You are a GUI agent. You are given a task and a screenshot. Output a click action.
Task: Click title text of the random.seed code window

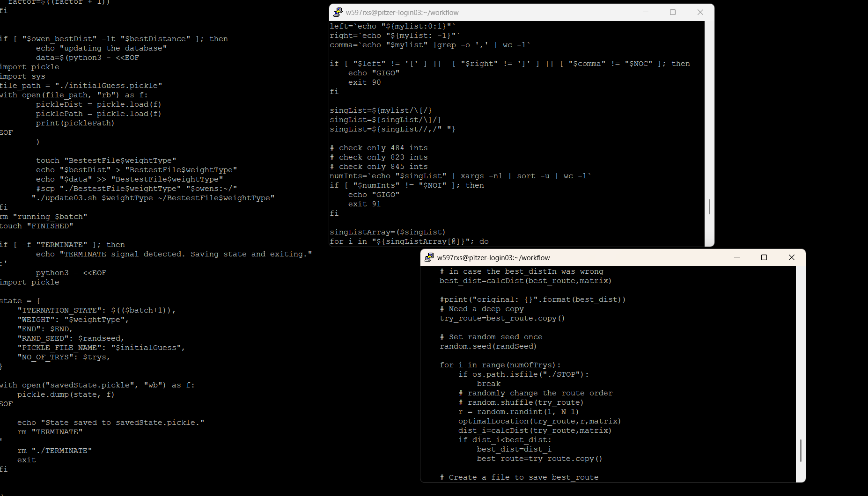coord(493,258)
